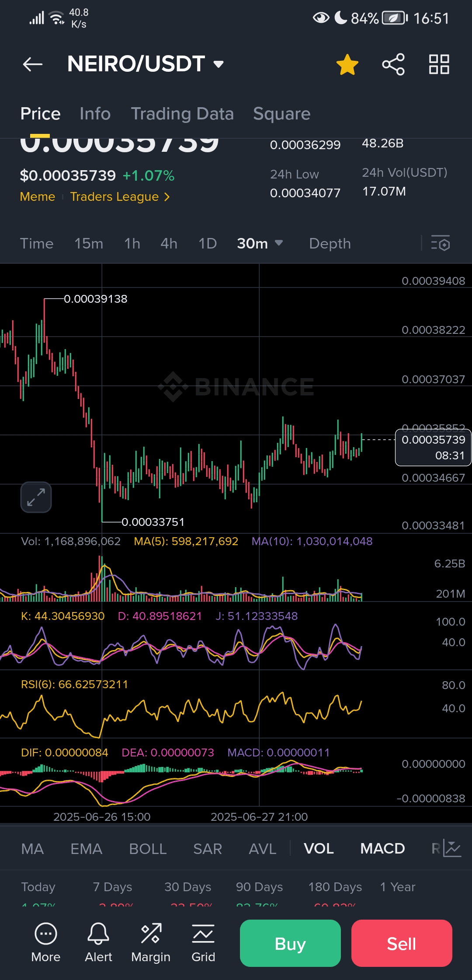The height and width of the screenshot is (980, 472).
Task: Tap the green Buy button
Action: coord(290,943)
